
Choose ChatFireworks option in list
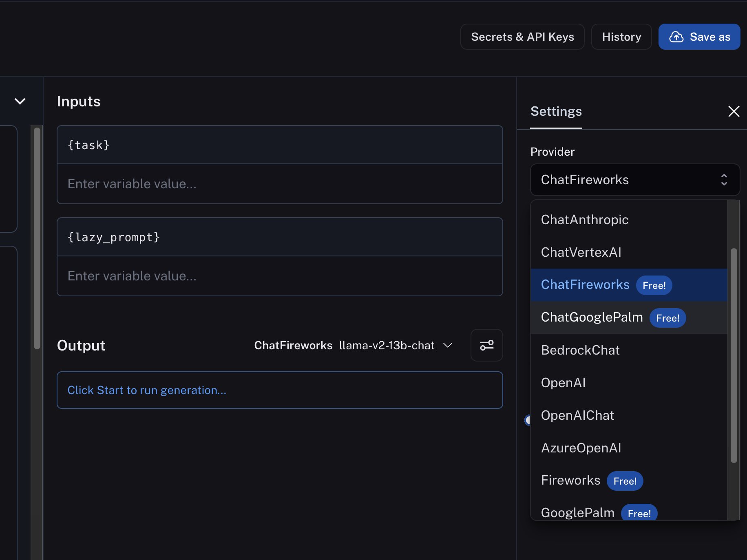pos(629,285)
